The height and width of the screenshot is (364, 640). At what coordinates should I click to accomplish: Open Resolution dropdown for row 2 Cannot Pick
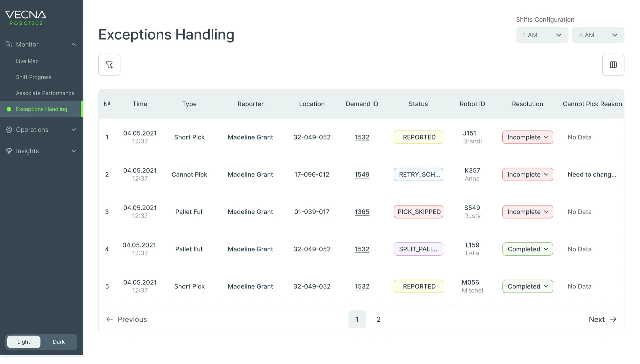pos(528,175)
